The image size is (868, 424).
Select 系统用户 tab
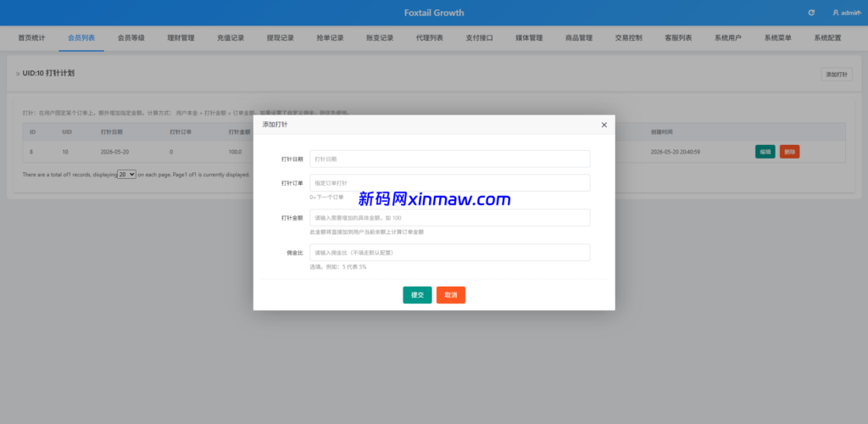tap(728, 38)
